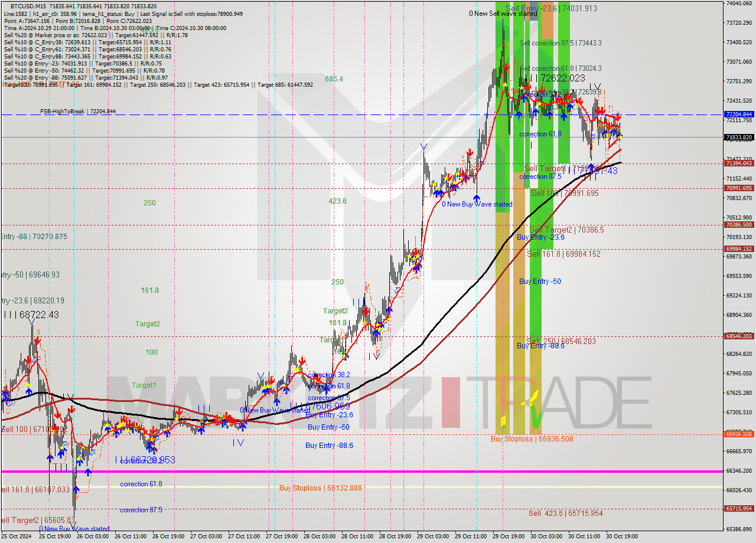Screen dimensions: 756x543
Task: Click the 'ntry -23.6 | 69220.19' label
Action: (32, 300)
